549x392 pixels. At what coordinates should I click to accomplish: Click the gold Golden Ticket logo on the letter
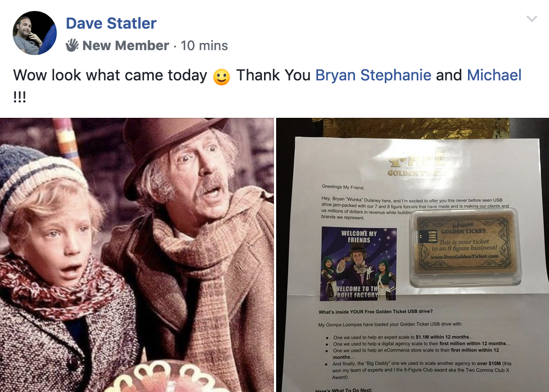(x=416, y=166)
